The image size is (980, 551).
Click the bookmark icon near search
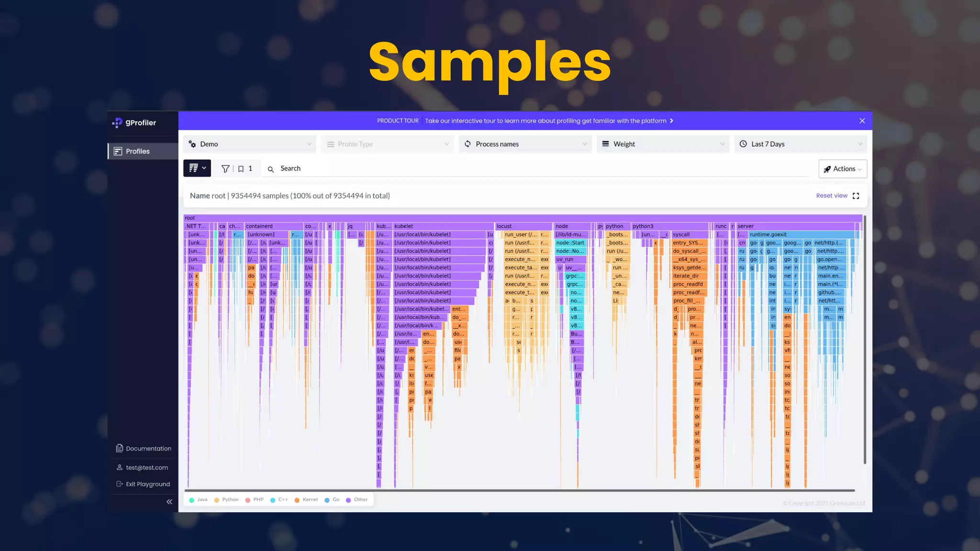241,169
